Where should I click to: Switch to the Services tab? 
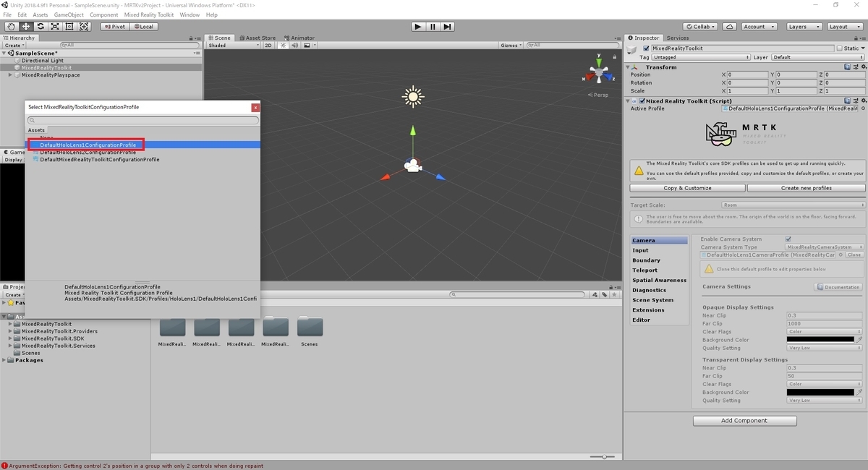[678, 38]
